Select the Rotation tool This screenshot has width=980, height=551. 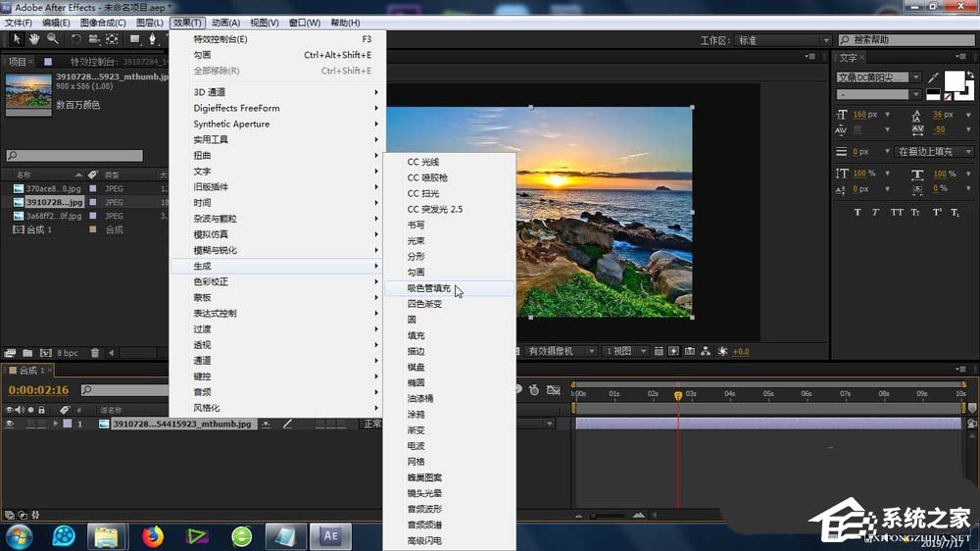pos(75,39)
